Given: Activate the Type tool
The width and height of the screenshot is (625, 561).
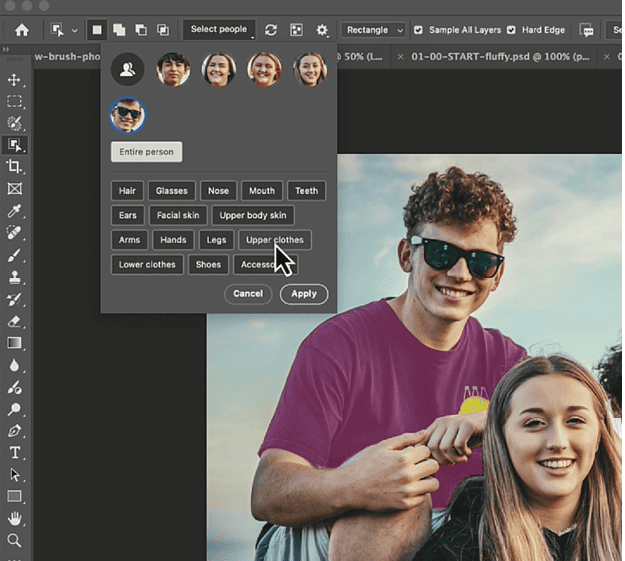Looking at the screenshot, I should pyautogui.click(x=14, y=452).
